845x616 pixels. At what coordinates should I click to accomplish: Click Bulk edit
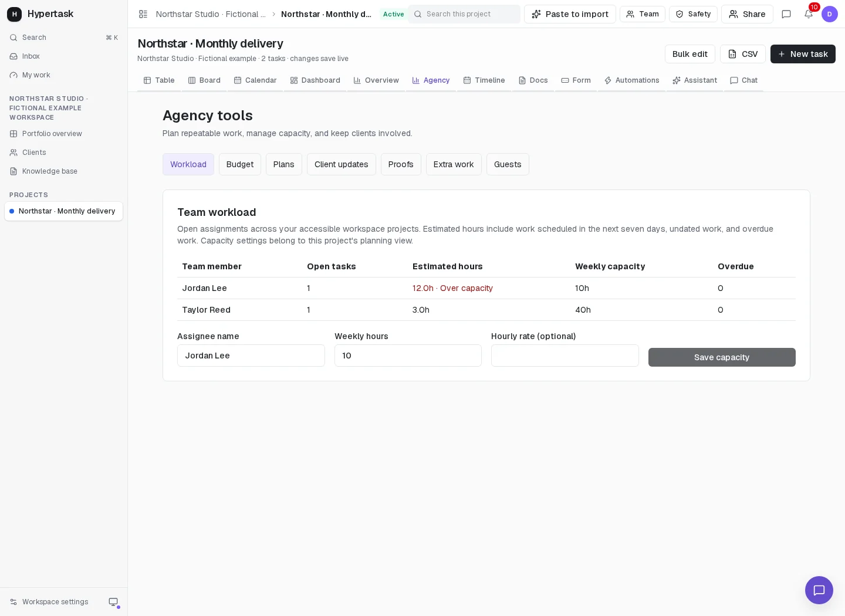pyautogui.click(x=690, y=54)
